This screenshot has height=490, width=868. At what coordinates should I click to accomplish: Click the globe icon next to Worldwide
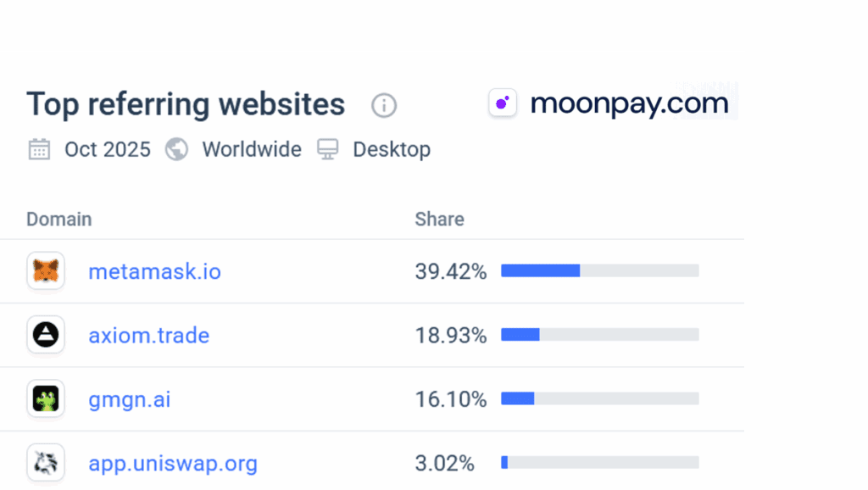tap(176, 149)
